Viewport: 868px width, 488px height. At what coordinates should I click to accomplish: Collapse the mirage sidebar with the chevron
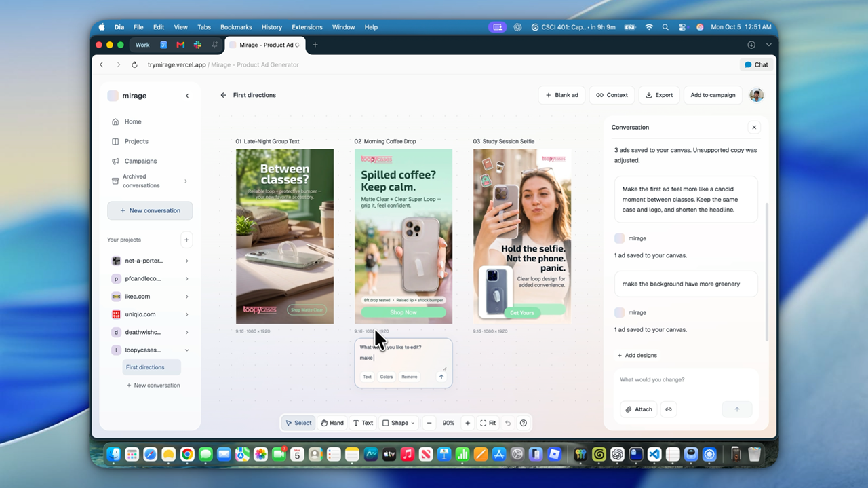pyautogui.click(x=187, y=96)
